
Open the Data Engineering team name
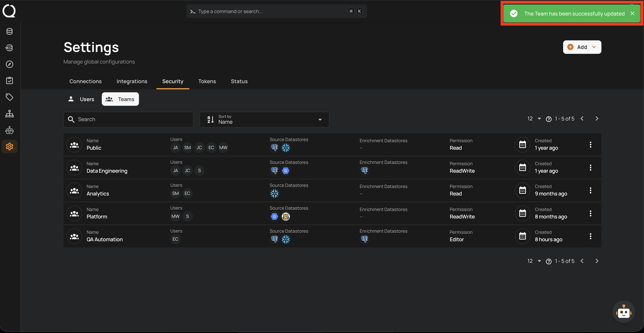pos(107,171)
